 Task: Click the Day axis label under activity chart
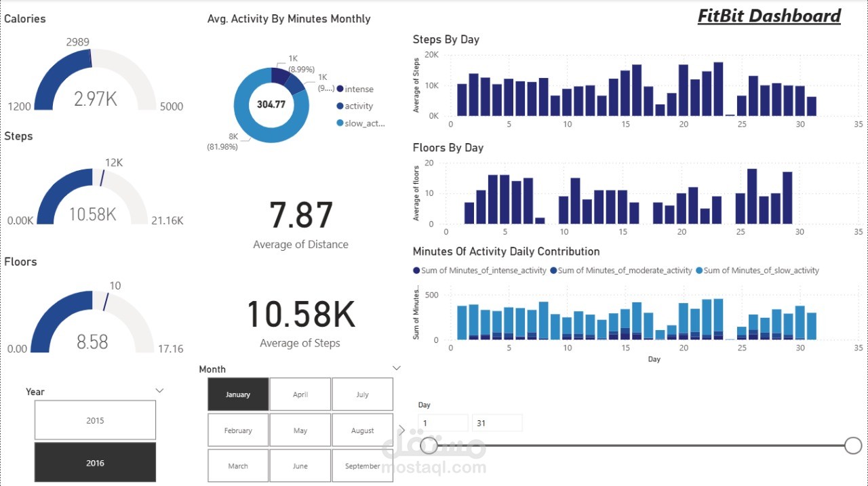click(x=654, y=359)
